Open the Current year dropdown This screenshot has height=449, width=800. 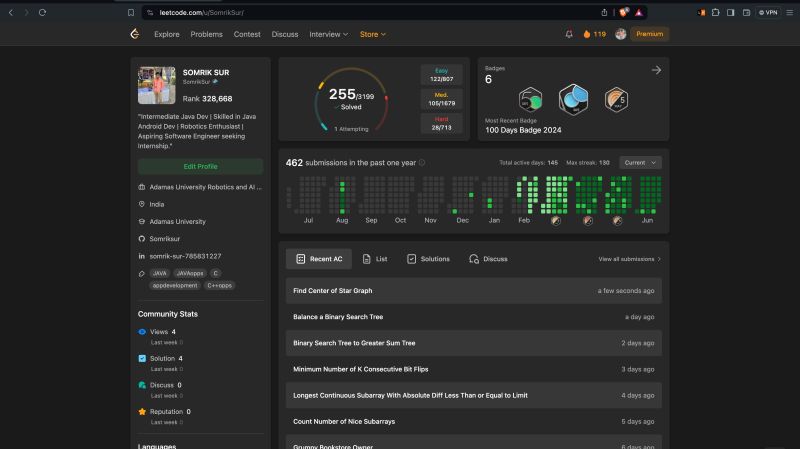pos(640,163)
